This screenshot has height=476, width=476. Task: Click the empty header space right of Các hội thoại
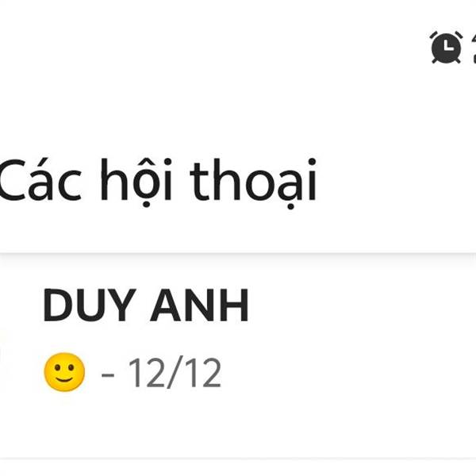(x=396, y=182)
